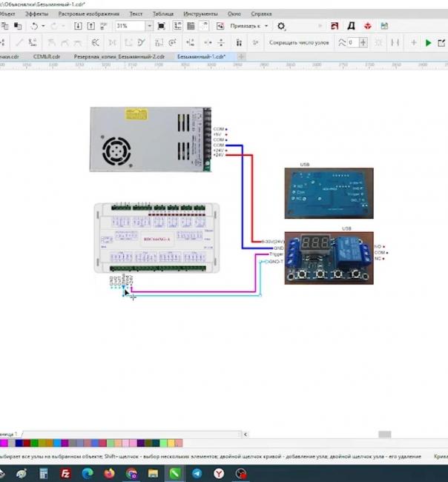Open Telegram from the taskbar
Viewport: 448px width, 482px height.
point(197,472)
